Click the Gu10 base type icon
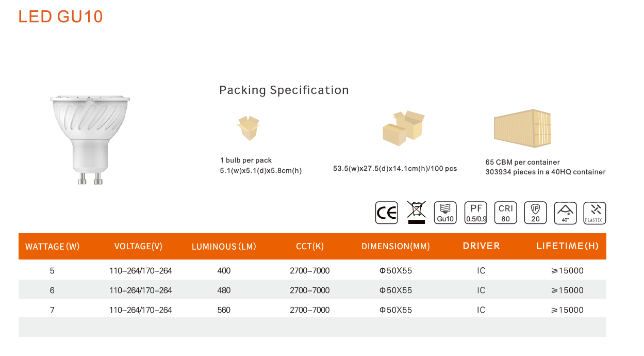644x356 pixels. coord(445,213)
